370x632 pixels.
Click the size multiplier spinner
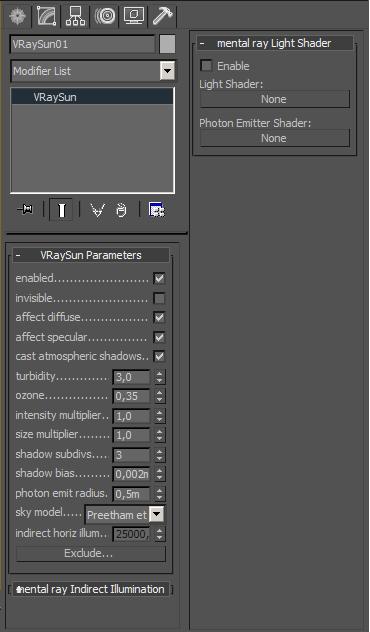point(160,435)
